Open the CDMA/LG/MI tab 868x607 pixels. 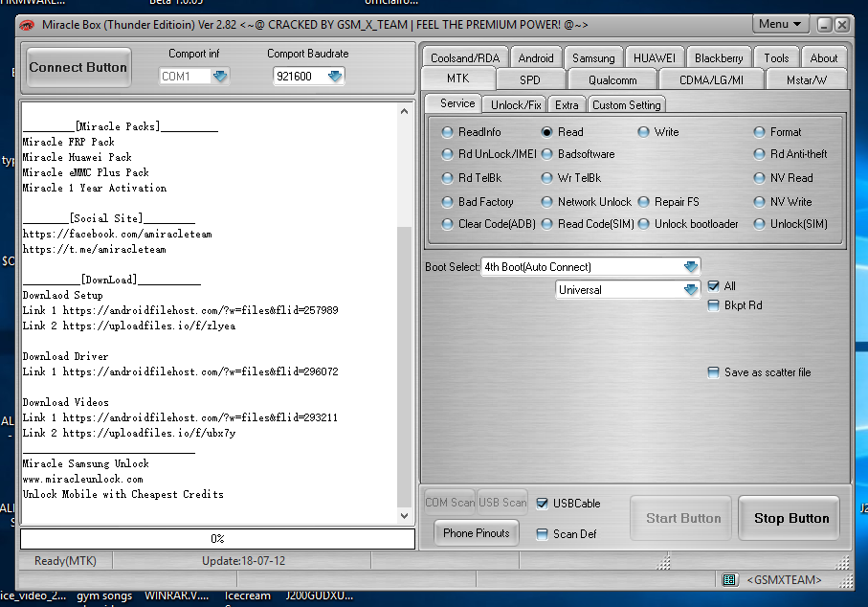711,79
